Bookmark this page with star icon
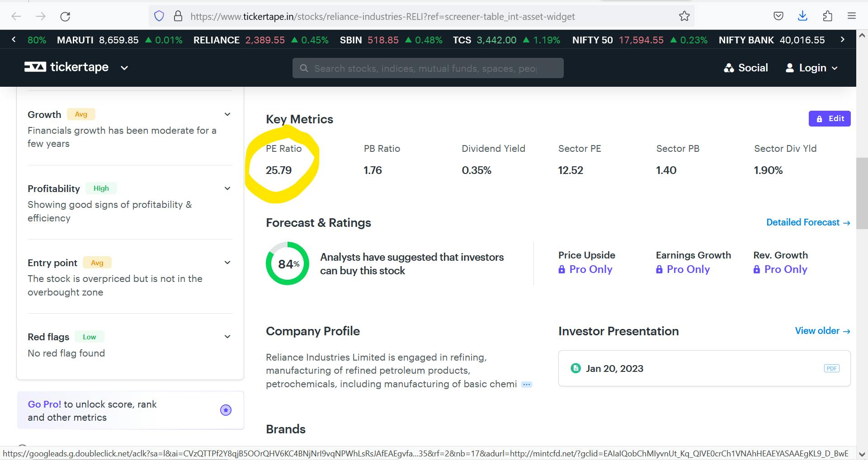Screen dimensions: 868x460 point(684,16)
